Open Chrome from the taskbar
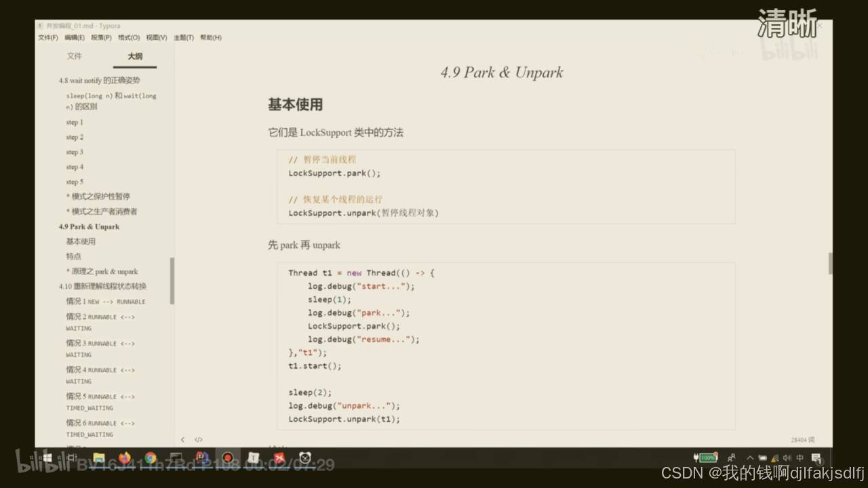Image resolution: width=868 pixels, height=488 pixels. (151, 457)
